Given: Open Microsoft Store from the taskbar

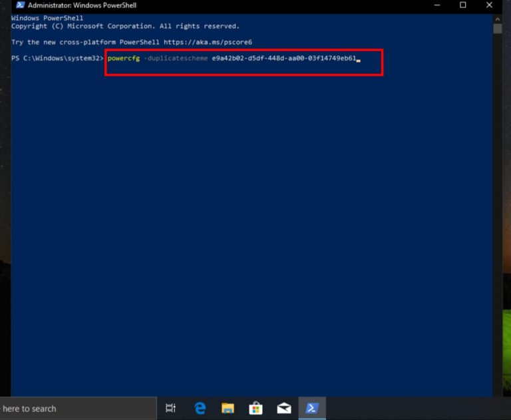Looking at the screenshot, I should (255, 408).
